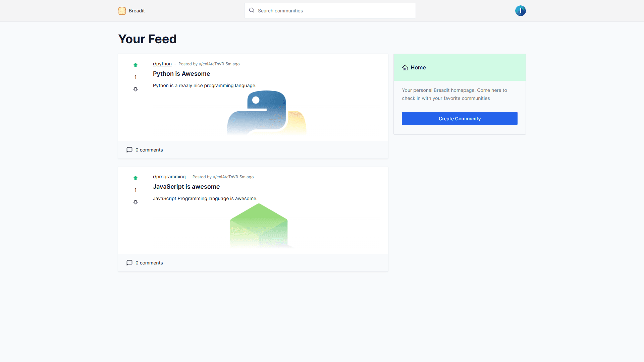Screen dimensions: 644x362
Task: Click the Python logo image thumbnail
Action: coord(266,113)
